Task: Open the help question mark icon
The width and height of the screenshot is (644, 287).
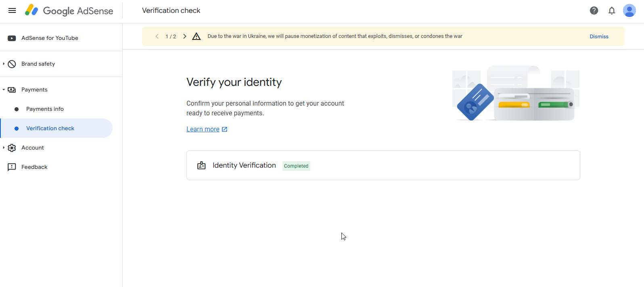Action: coord(594,10)
